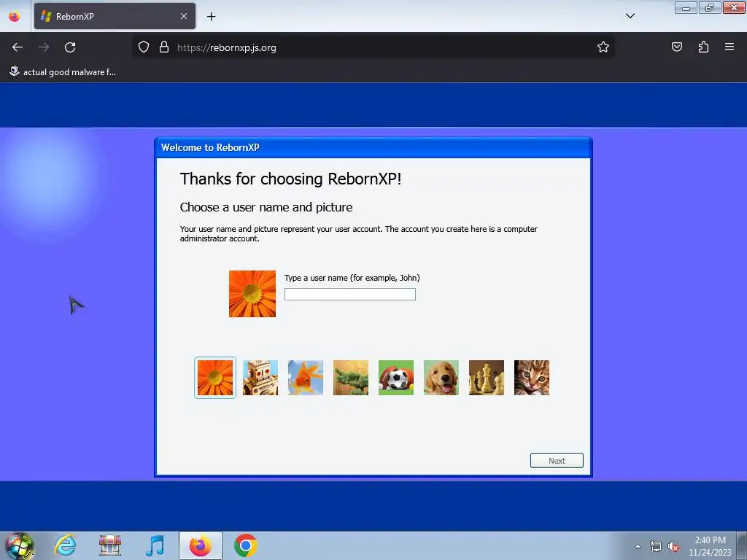This screenshot has width=747, height=560.
Task: Choose the soccer ball account picture
Action: point(396,378)
